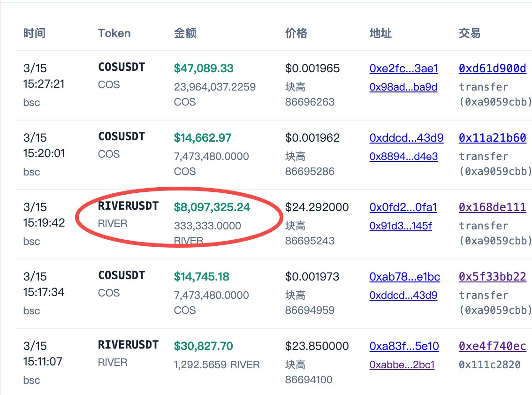Viewport: 532px width, 395px height.
Task: Select the amount $14,745.18
Action: (x=202, y=277)
